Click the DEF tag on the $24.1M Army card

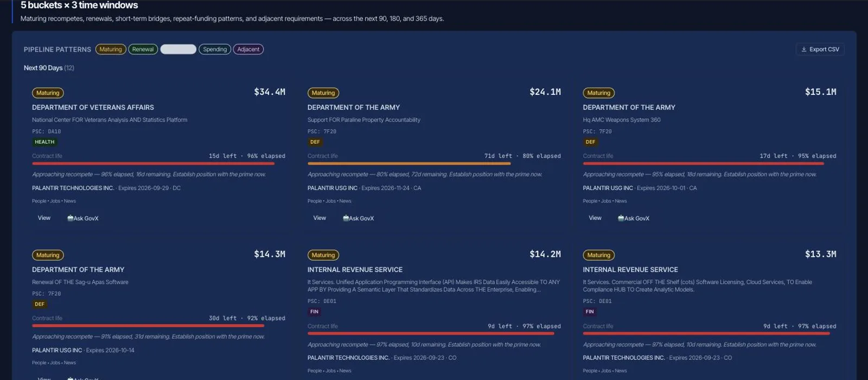315,142
